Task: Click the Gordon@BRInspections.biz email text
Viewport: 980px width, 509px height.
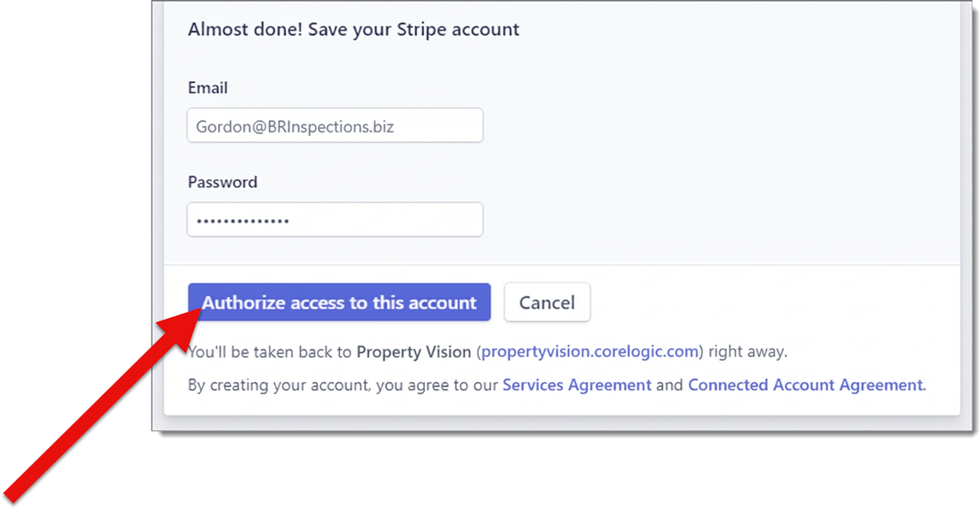Action: 295,126
